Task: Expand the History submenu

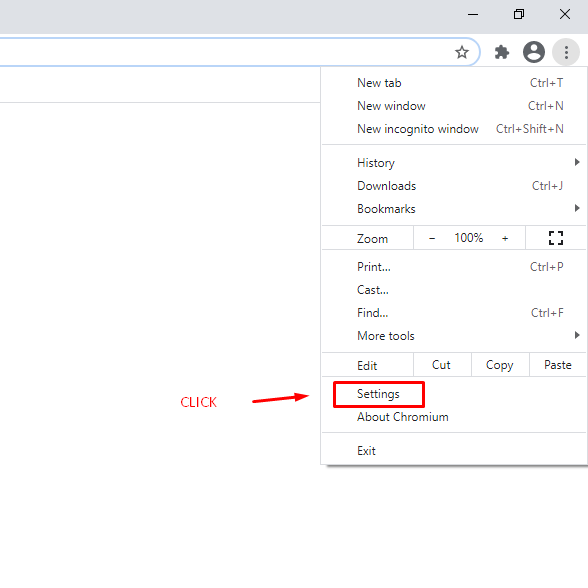Action: pos(454,163)
